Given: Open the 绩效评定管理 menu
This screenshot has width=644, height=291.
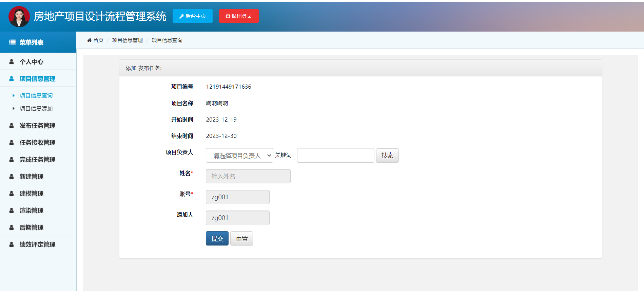Looking at the screenshot, I should (x=38, y=244).
